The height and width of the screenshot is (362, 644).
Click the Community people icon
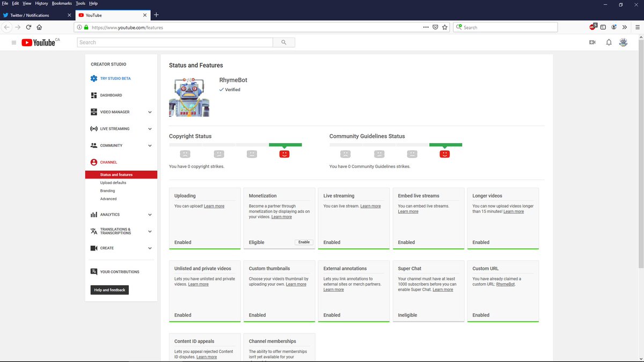tap(94, 145)
